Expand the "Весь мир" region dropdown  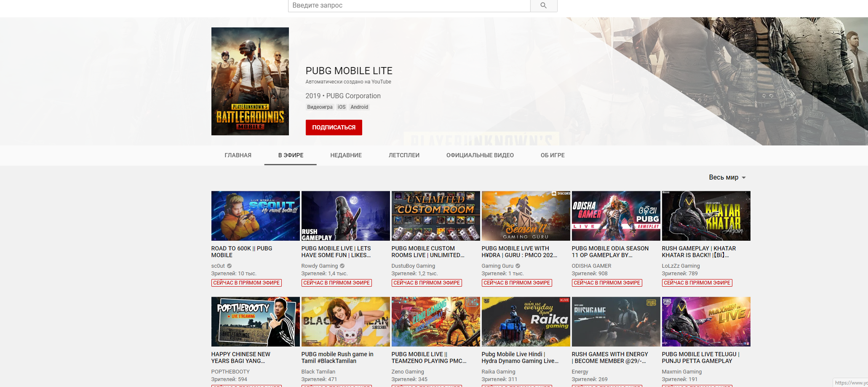(727, 177)
